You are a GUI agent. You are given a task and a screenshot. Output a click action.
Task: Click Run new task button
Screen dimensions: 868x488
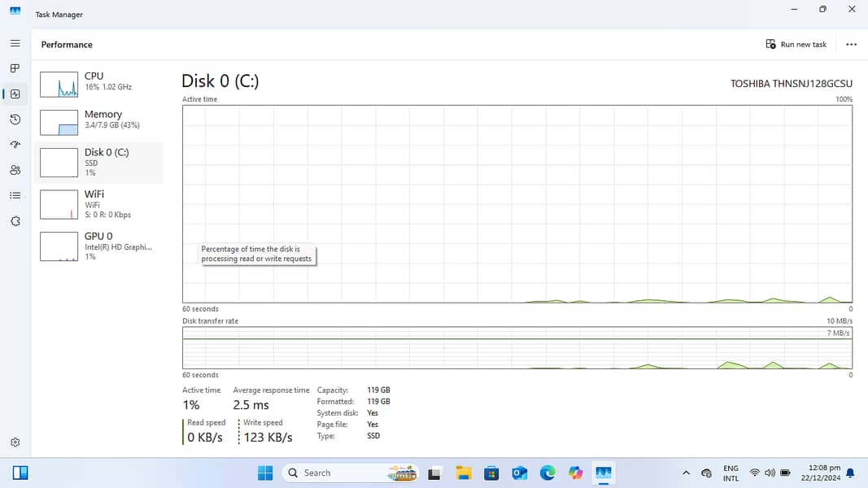click(796, 44)
